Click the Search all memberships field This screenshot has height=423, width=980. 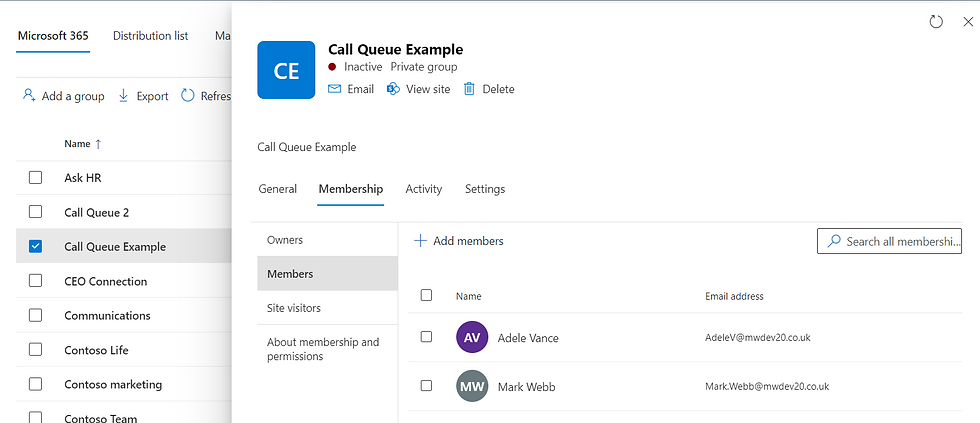pos(889,241)
